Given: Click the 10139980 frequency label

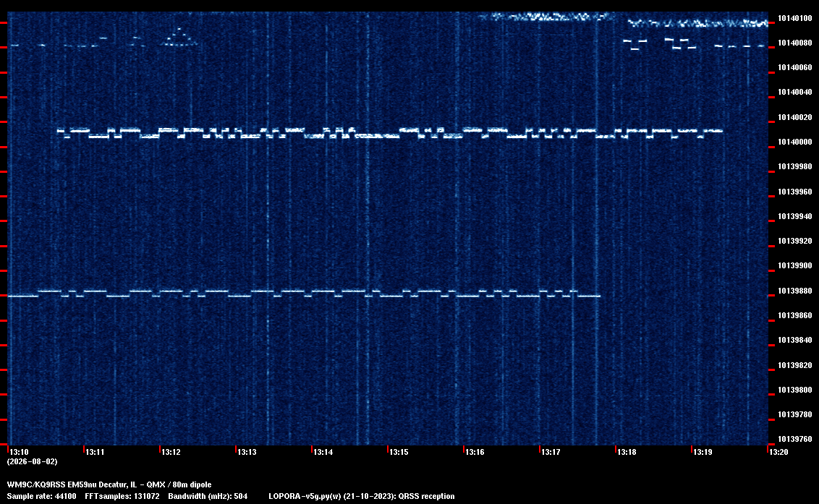Looking at the screenshot, I should coord(795,166).
